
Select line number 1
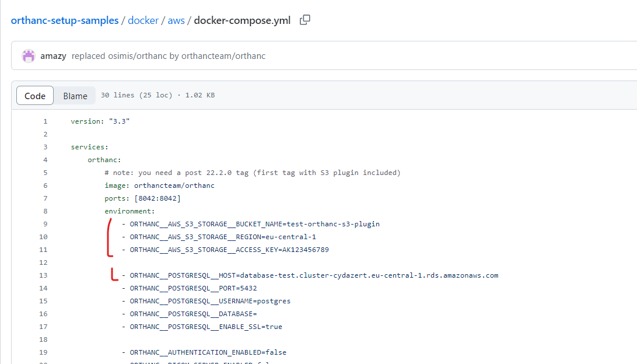coord(45,121)
